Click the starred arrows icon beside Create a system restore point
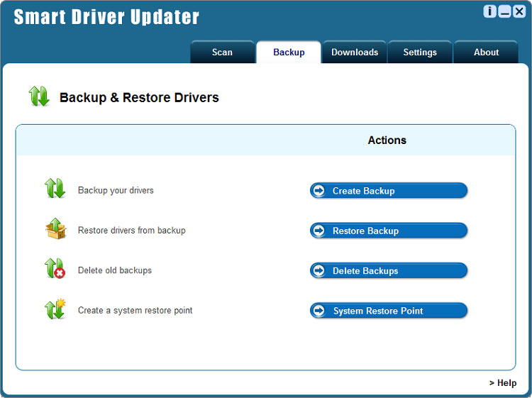Viewport: 532px width, 398px height. point(55,309)
